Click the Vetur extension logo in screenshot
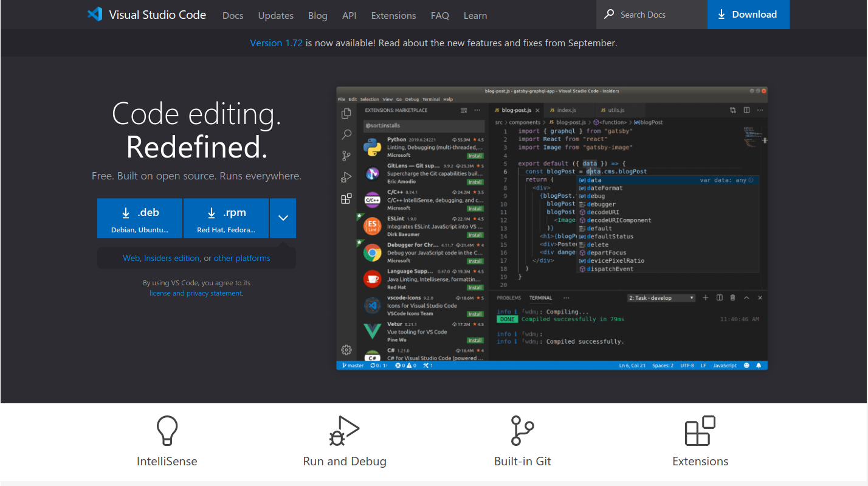 click(x=372, y=332)
